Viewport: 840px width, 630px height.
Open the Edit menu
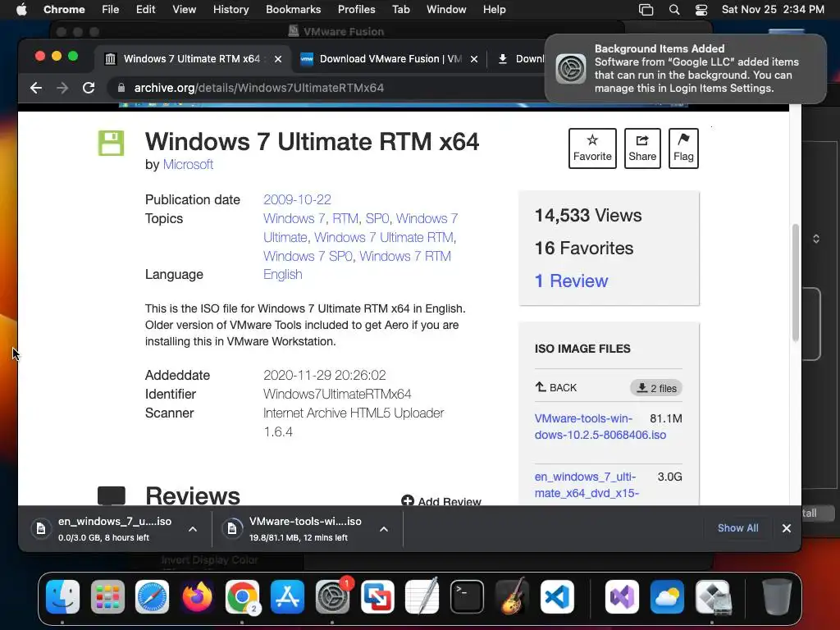(145, 10)
